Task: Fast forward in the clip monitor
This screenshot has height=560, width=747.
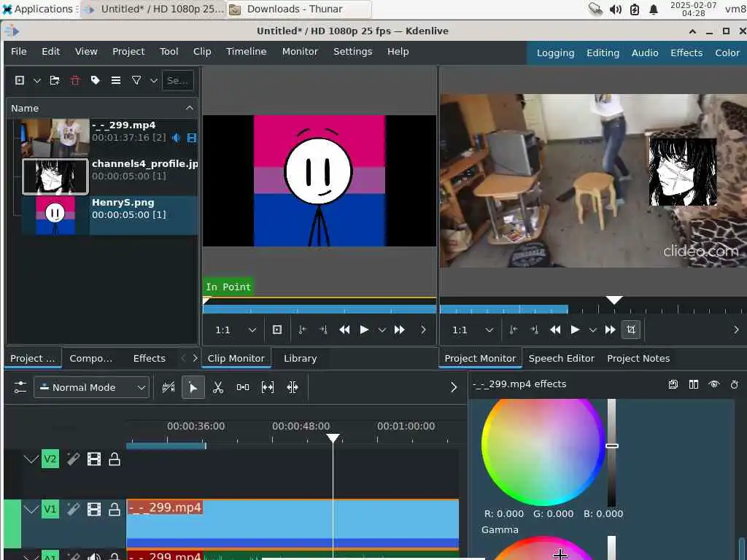Action: (399, 330)
